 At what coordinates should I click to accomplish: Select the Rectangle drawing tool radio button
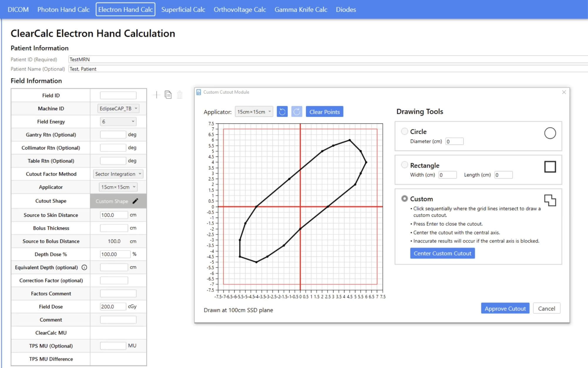405,165
